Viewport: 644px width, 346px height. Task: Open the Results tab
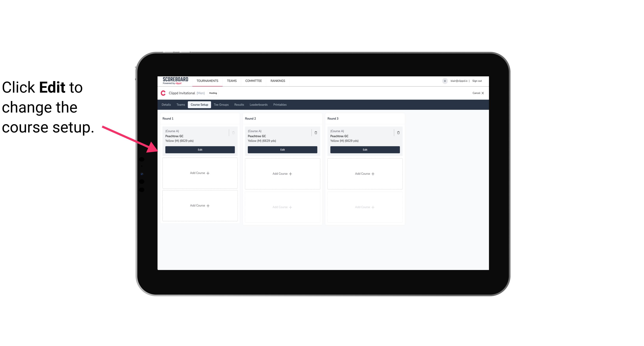(x=239, y=104)
